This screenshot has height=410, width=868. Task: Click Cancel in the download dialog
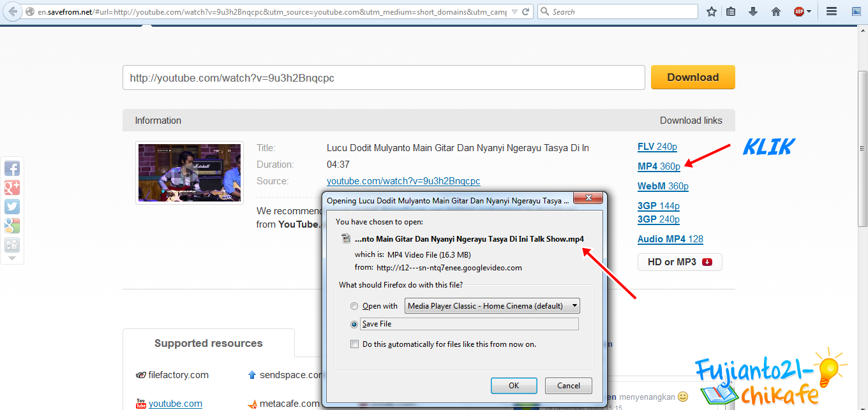tap(569, 386)
